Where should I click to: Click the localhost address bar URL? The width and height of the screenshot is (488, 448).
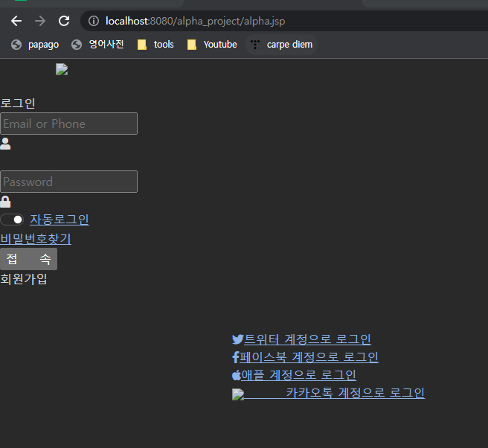pos(195,21)
